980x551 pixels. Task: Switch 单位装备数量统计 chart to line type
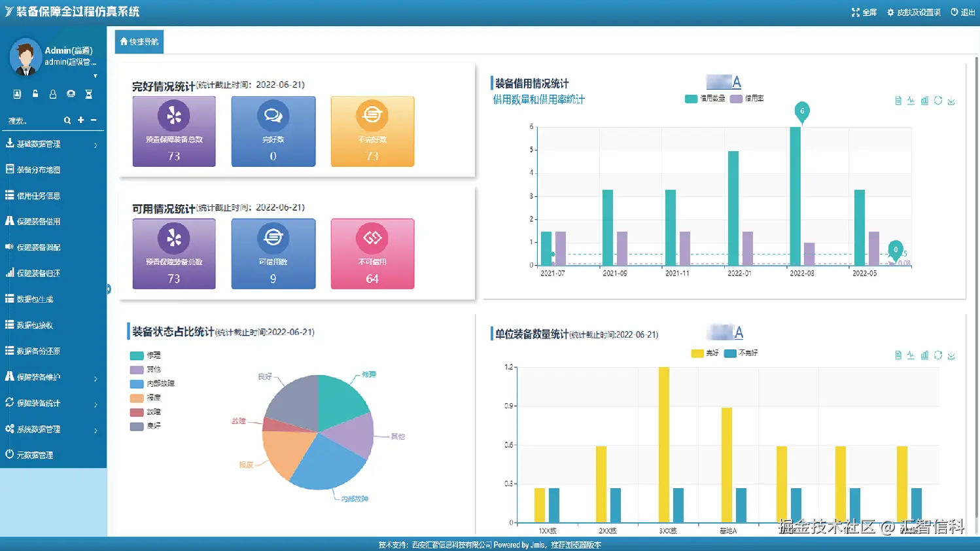tap(911, 355)
